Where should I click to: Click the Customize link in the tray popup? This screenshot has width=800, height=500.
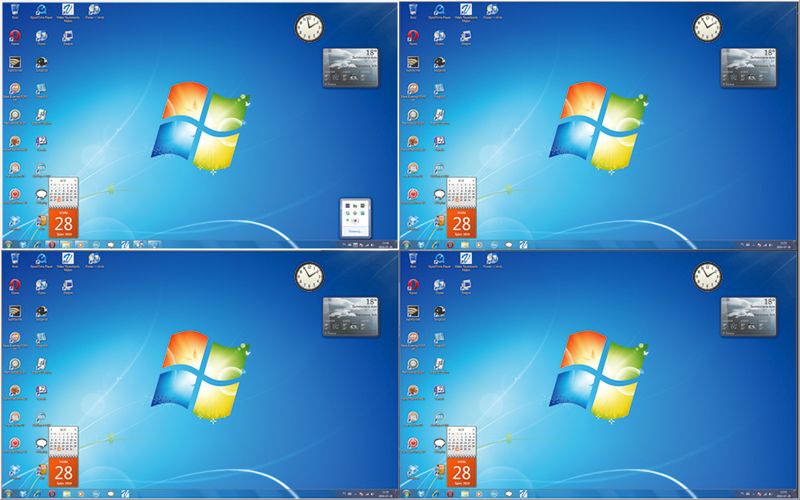[x=356, y=231]
